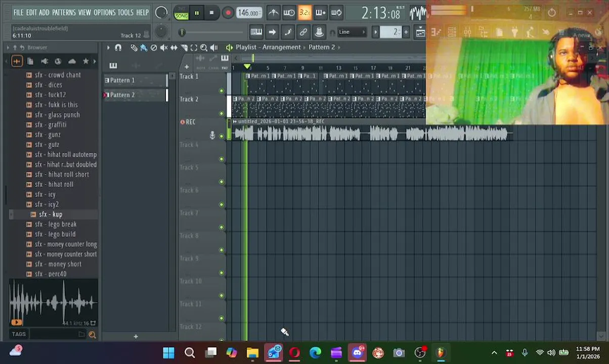Screen dimensions: 609x364
Task: Select the Zoom tool in playlist toolbar
Action: (204, 48)
